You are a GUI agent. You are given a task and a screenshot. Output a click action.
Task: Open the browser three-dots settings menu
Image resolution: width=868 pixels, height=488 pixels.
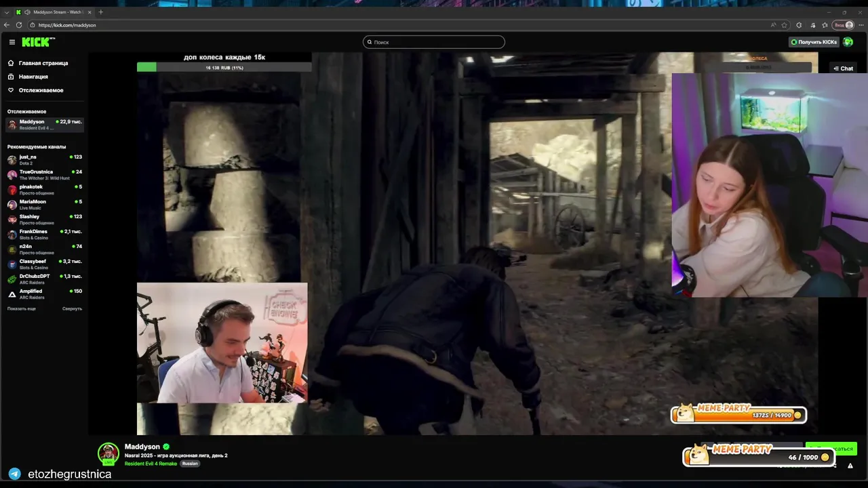click(861, 25)
